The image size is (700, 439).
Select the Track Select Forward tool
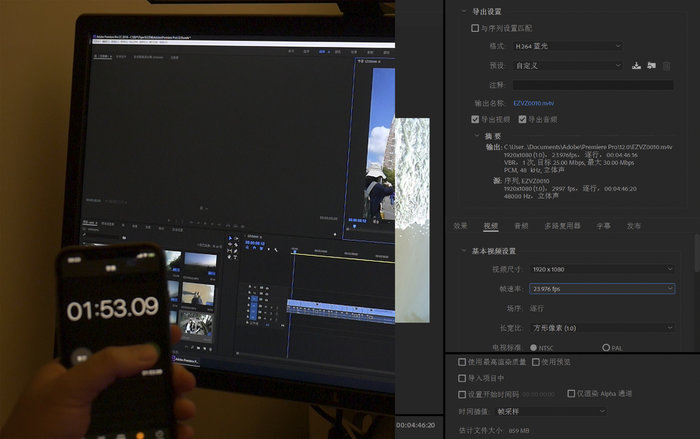point(236,239)
